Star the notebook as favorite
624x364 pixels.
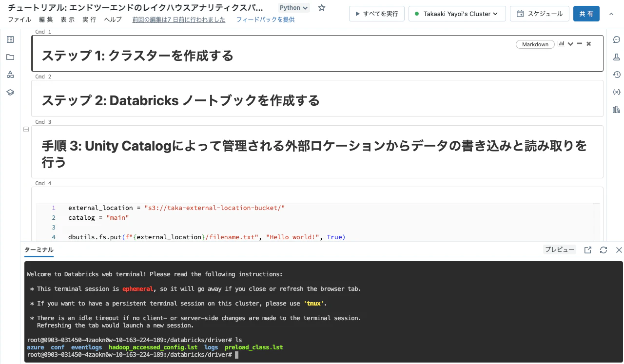[x=322, y=8]
